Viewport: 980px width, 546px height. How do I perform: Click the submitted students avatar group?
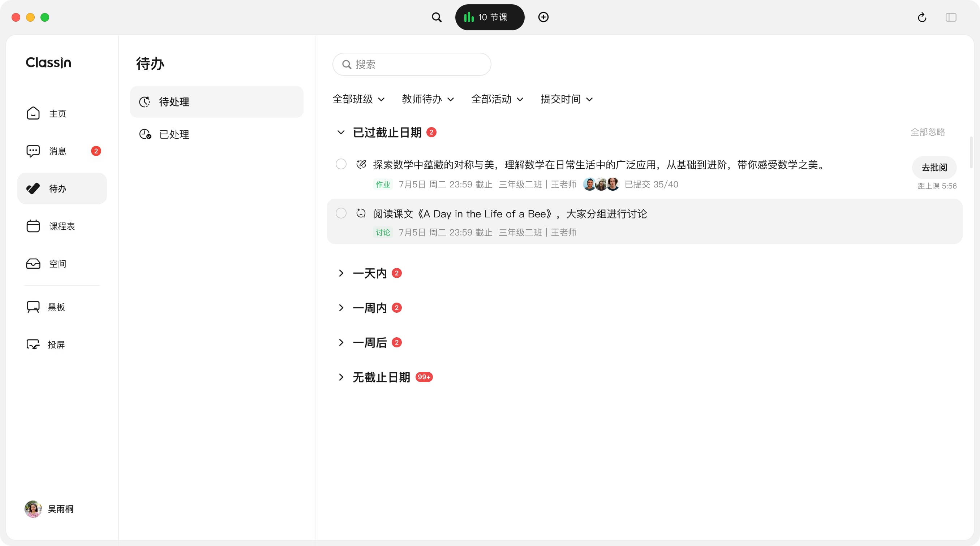tap(601, 184)
